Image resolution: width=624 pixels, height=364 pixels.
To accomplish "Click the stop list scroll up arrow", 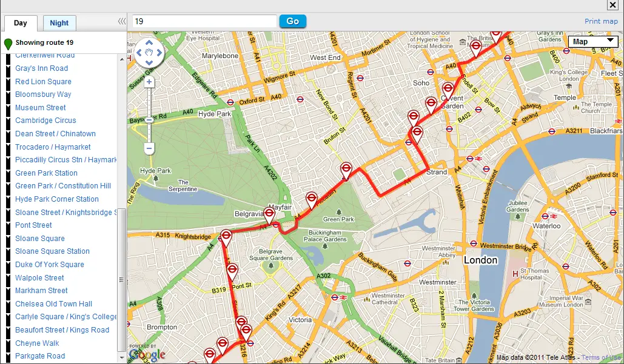I will coord(122,59).
